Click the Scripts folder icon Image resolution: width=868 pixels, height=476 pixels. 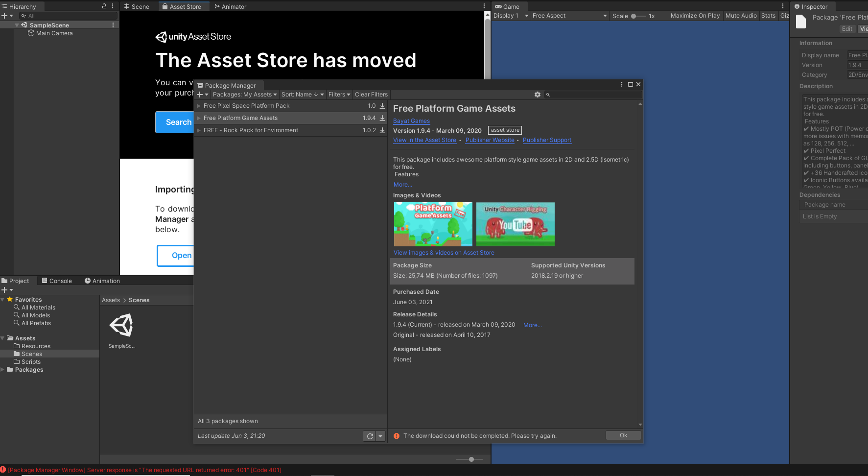tap(17, 362)
